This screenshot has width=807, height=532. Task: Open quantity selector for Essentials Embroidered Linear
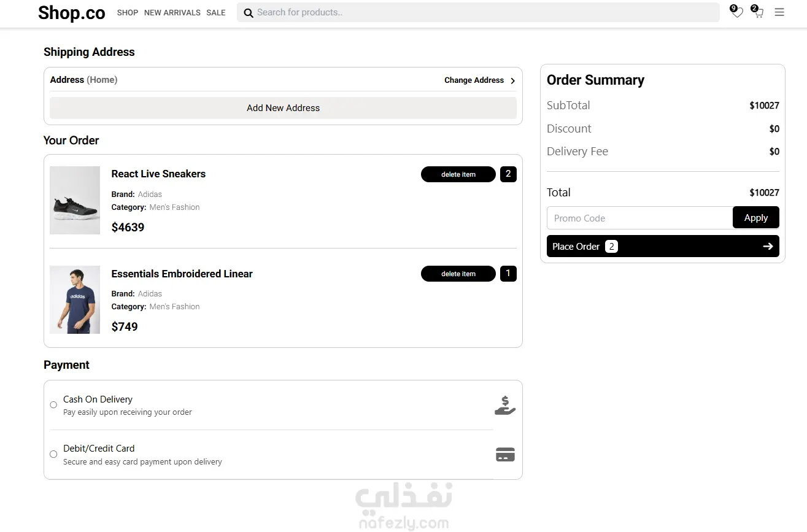[x=508, y=274]
